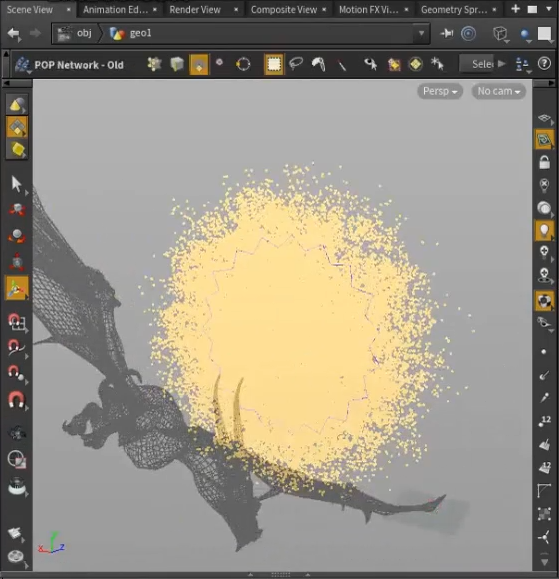Screen dimensions: 559x579
Task: Select the laser picking tool
Action: click(342, 65)
